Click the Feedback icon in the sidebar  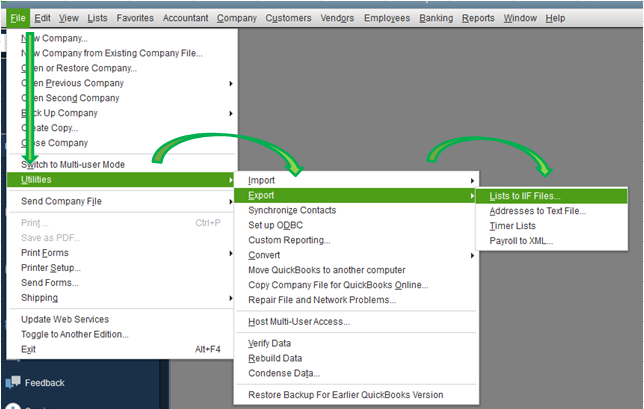(13, 382)
